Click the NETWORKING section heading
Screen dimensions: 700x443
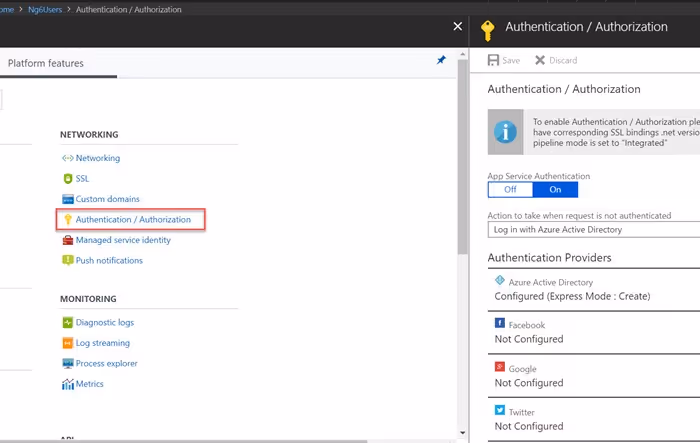(89, 135)
